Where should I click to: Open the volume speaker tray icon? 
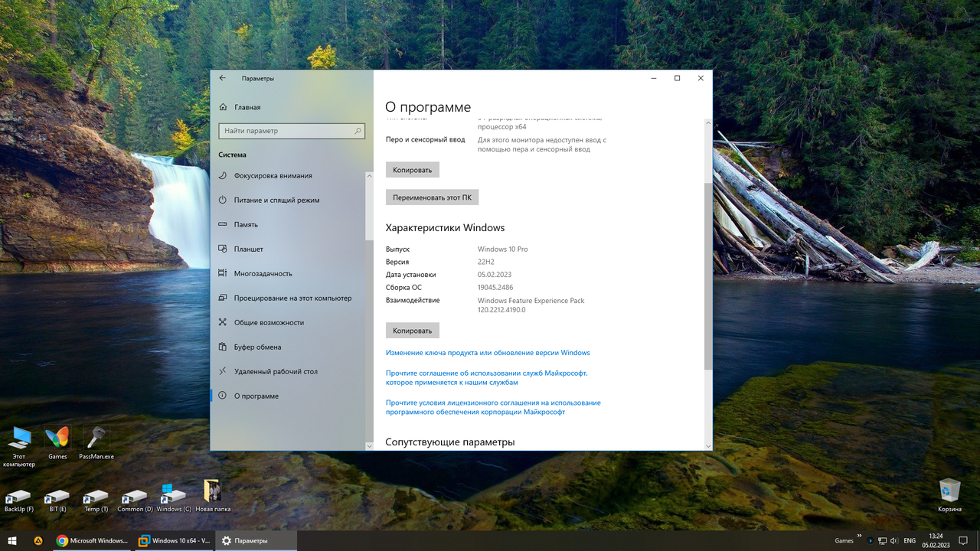(894, 541)
